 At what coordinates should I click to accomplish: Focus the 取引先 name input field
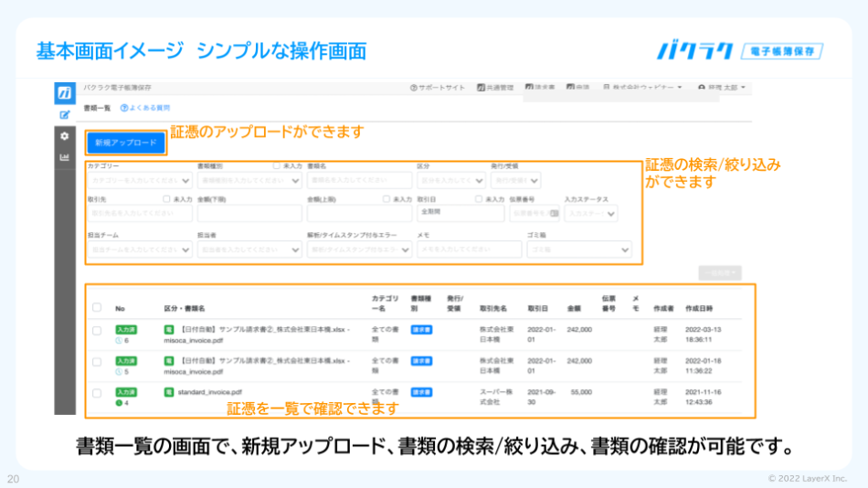140,213
